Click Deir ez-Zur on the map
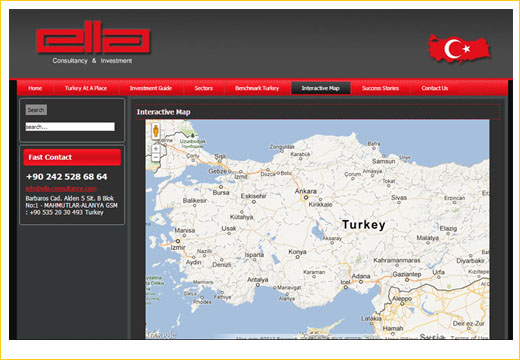Image resolution: width=520 pixels, height=360 pixels. click(468, 324)
